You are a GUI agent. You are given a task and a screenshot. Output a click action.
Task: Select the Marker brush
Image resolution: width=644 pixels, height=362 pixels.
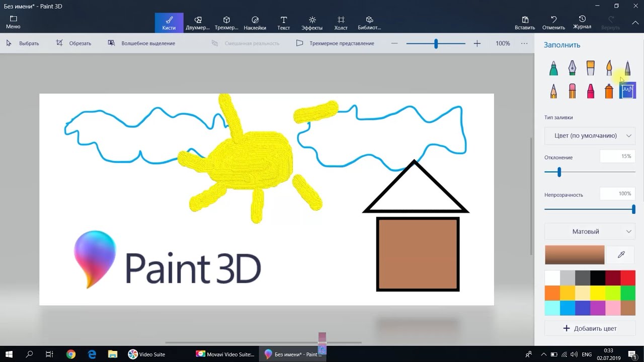click(x=553, y=68)
